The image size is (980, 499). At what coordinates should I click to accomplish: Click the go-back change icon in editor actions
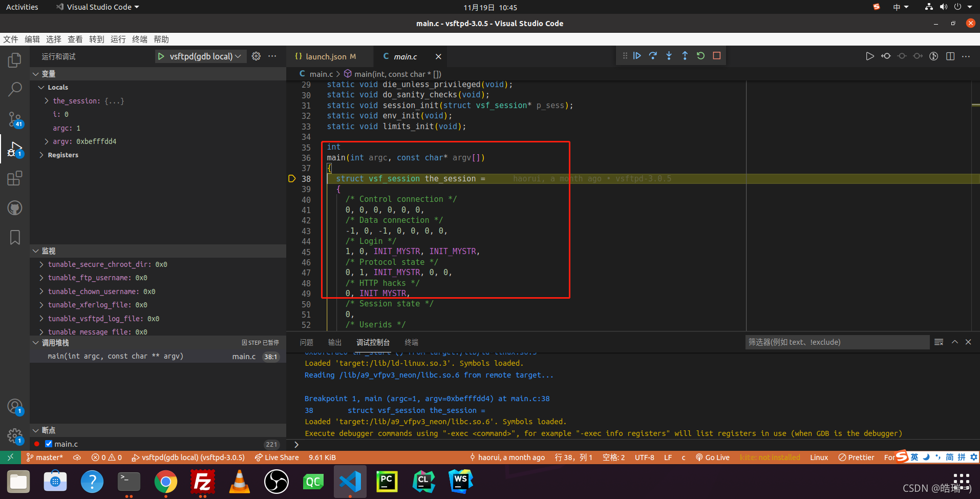coord(886,56)
